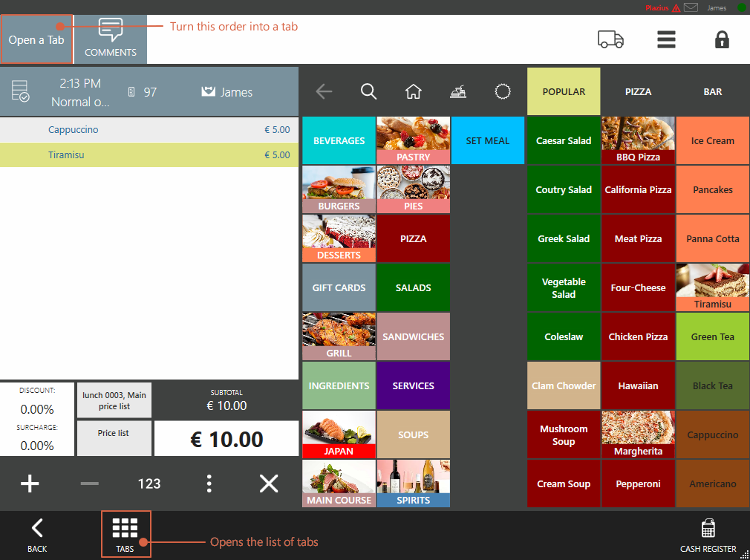The image size is (750, 560).
Task: Open the hamburger menu icon
Action: [666, 39]
